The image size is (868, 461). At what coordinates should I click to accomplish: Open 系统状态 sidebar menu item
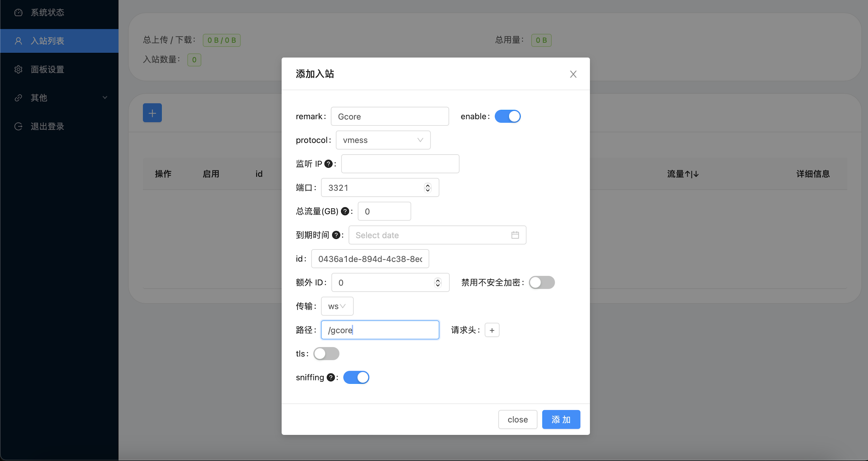click(59, 13)
